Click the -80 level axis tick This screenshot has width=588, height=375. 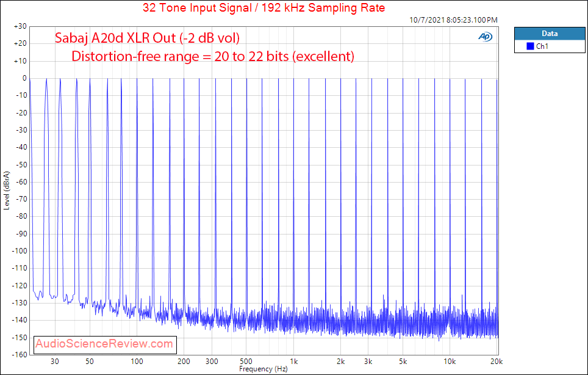[x=21, y=216]
